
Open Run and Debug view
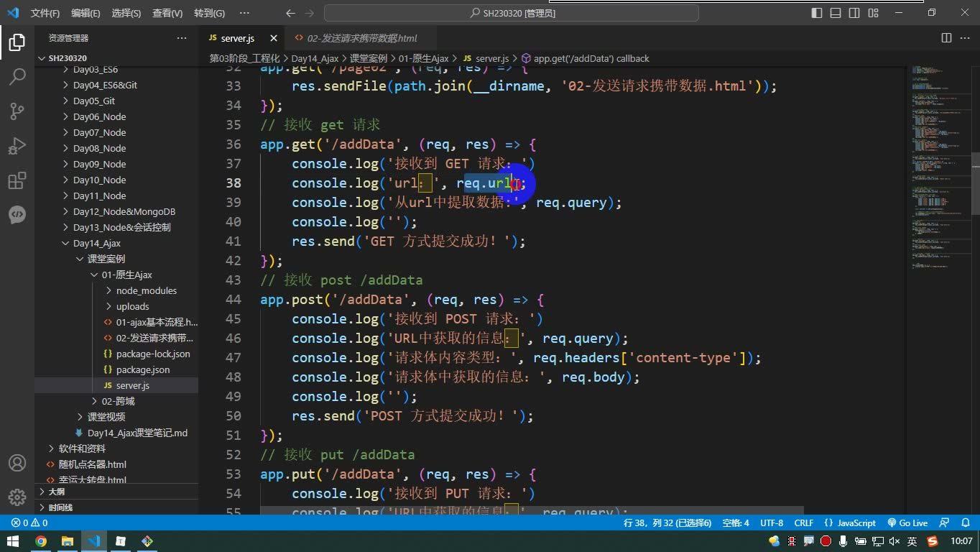(17, 145)
